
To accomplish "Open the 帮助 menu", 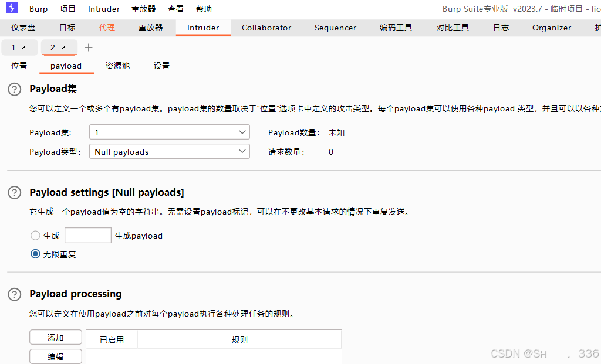I will (204, 9).
